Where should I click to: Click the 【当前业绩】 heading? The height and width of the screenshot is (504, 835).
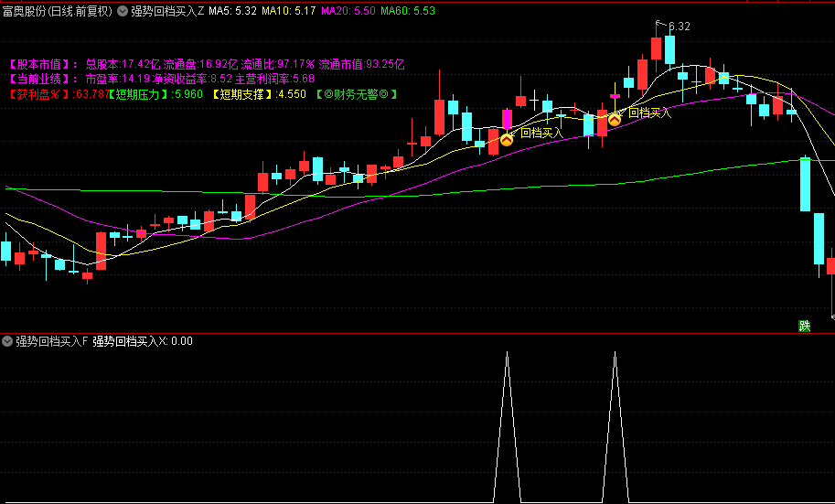pyautogui.click(x=40, y=80)
